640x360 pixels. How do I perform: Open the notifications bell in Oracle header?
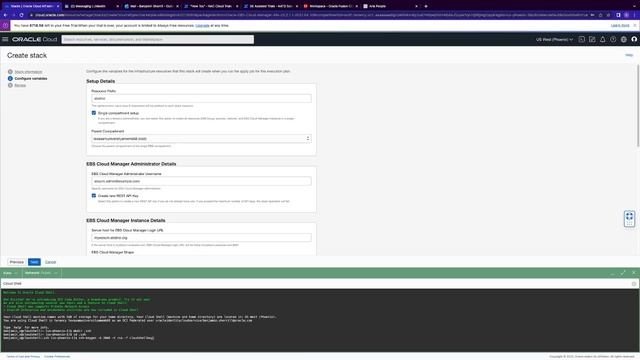pos(602,39)
